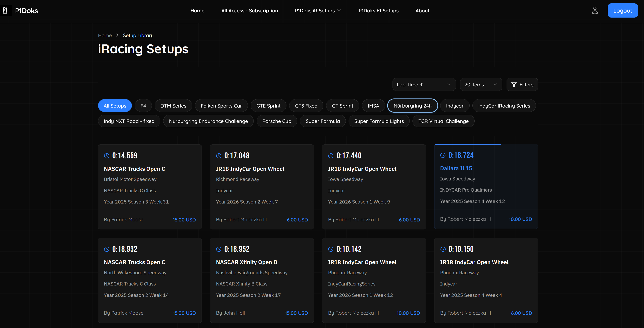Click the clock icon beside 0:14.559

coord(107,156)
